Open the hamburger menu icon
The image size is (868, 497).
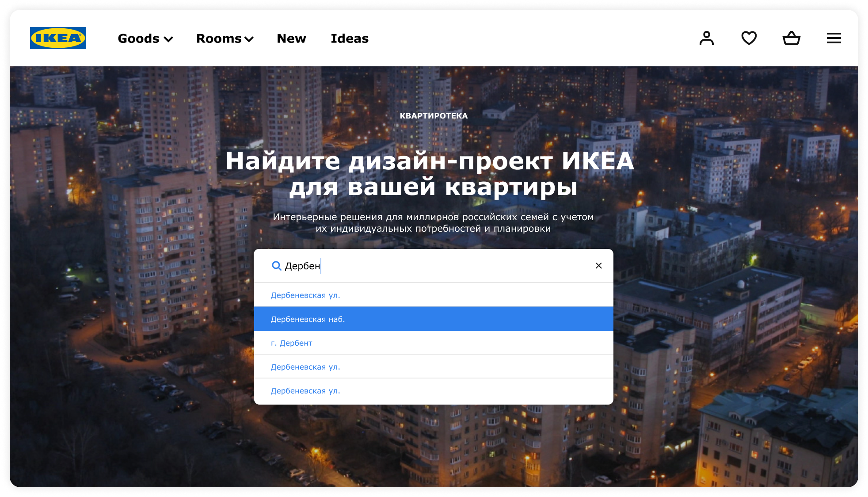click(834, 38)
